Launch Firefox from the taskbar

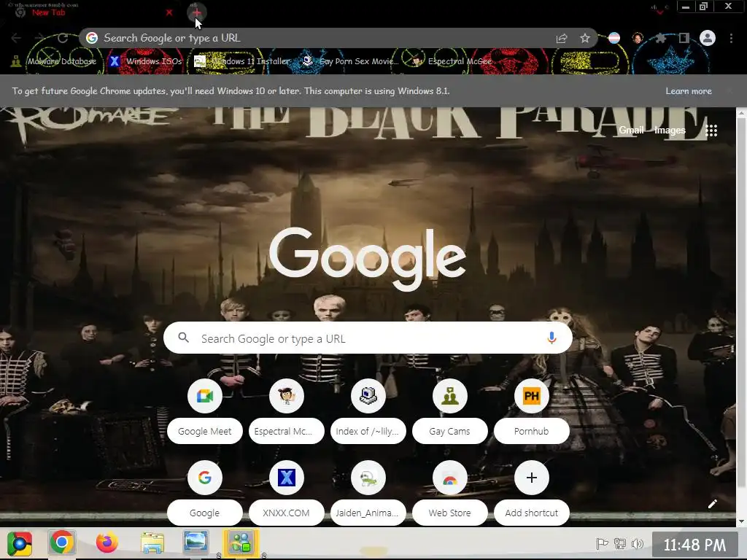tap(107, 542)
